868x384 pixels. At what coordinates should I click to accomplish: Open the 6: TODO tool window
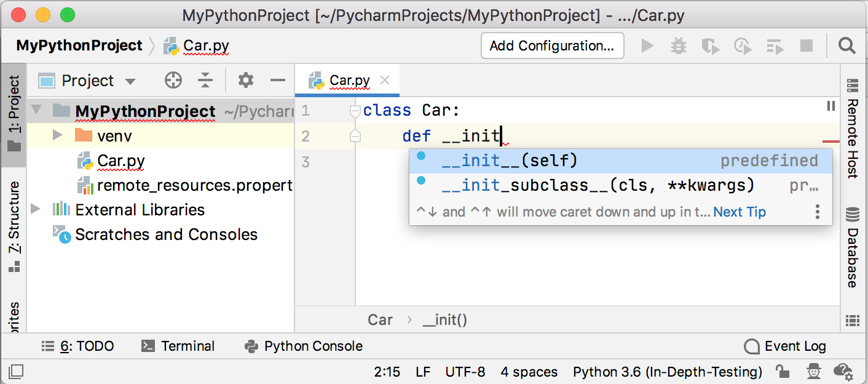pos(77,346)
